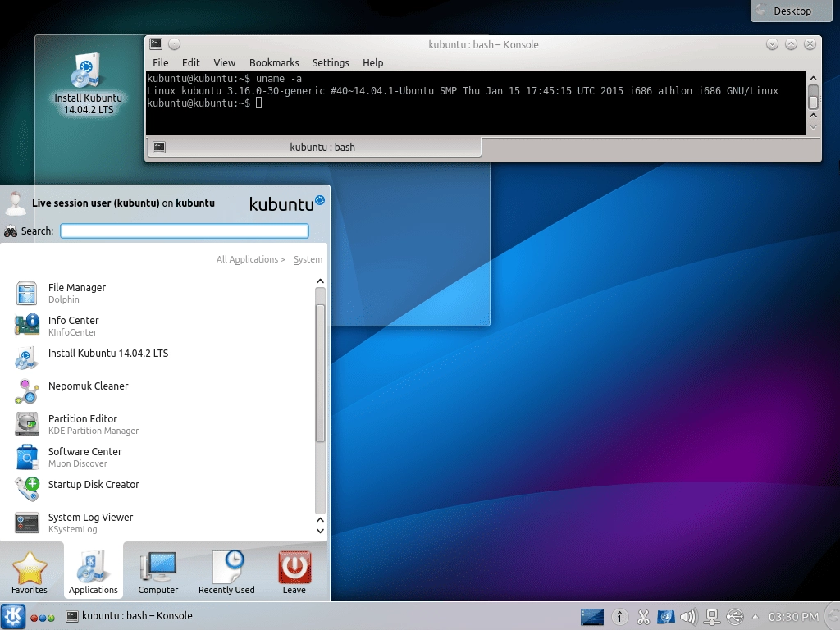Click the notifications info tray icon
The height and width of the screenshot is (630, 840).
click(619, 617)
